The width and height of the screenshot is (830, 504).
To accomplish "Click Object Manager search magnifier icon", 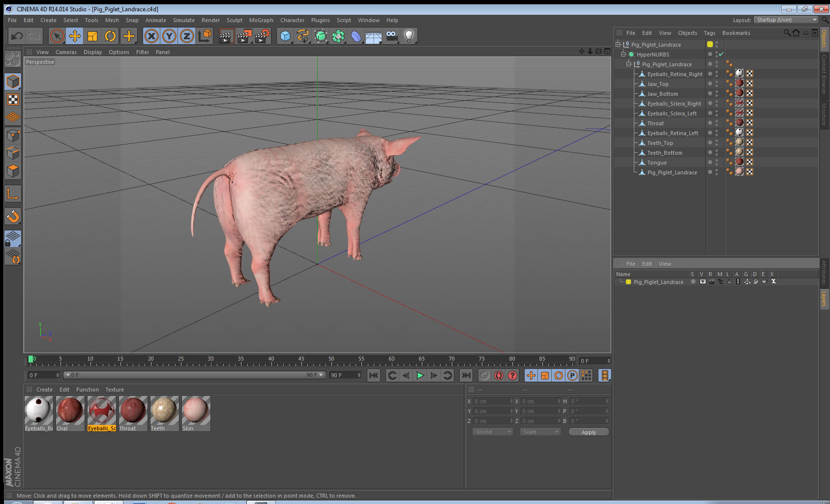I will 787,33.
